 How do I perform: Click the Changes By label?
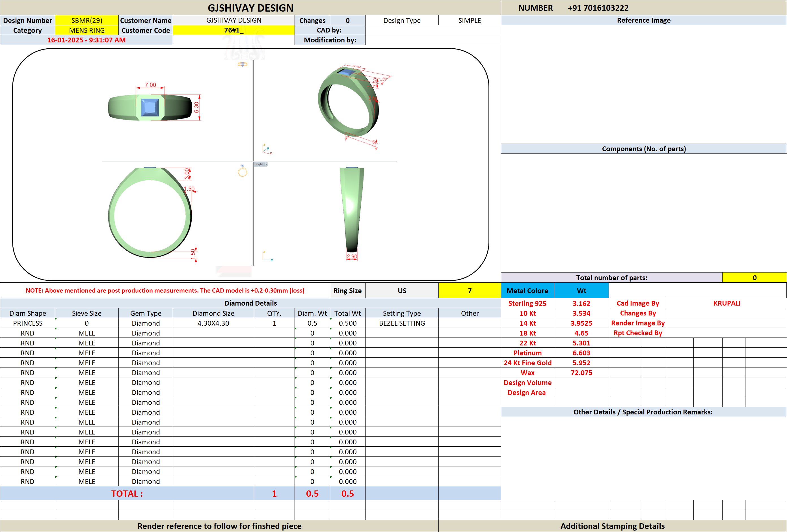click(x=638, y=313)
